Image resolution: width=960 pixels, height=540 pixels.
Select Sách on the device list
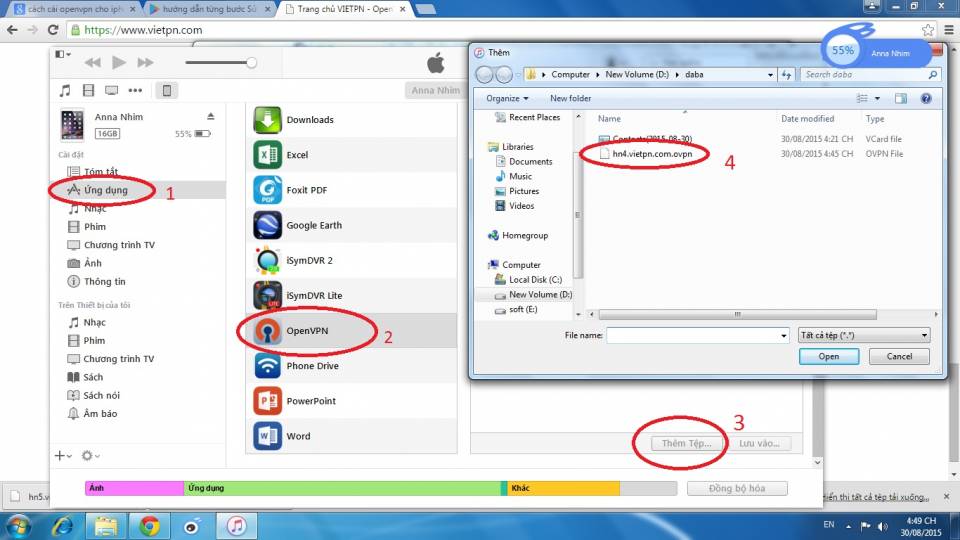pyautogui.click(x=92, y=377)
